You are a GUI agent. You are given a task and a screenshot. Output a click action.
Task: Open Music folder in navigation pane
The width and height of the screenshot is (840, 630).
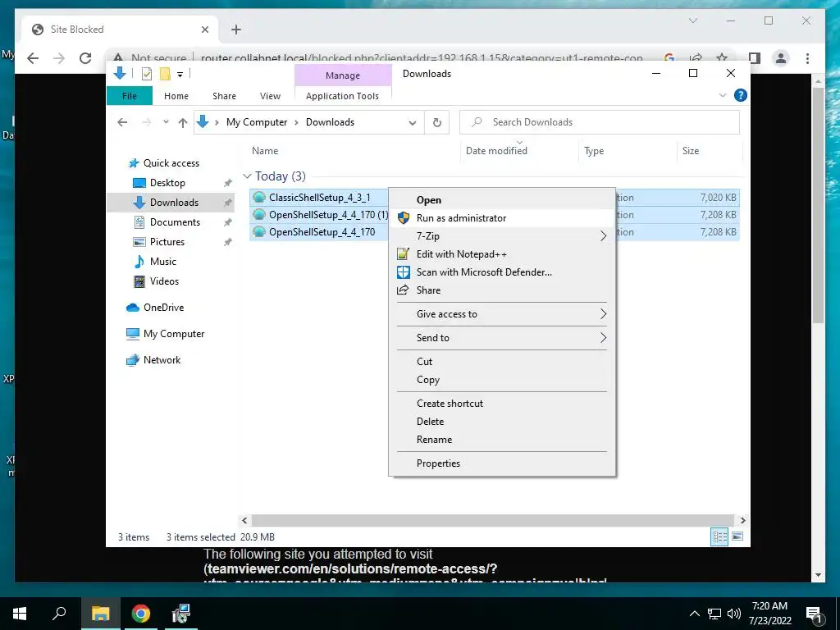[163, 262]
